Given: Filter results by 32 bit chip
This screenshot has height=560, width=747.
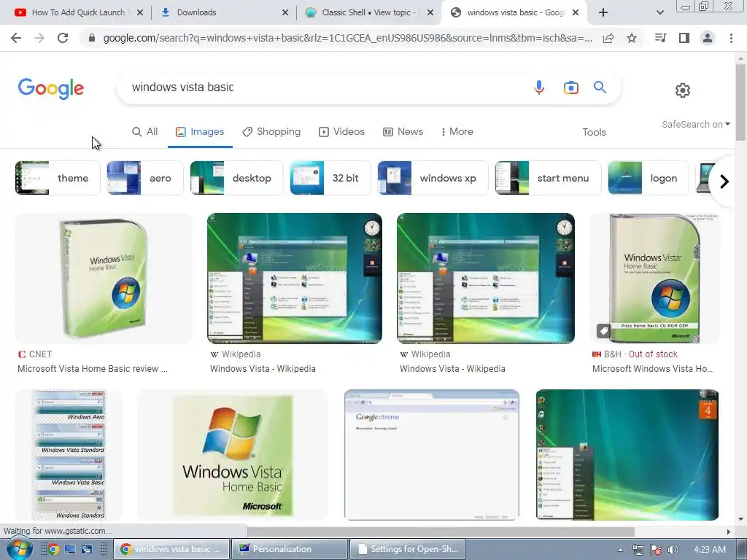Looking at the screenshot, I should (x=330, y=178).
